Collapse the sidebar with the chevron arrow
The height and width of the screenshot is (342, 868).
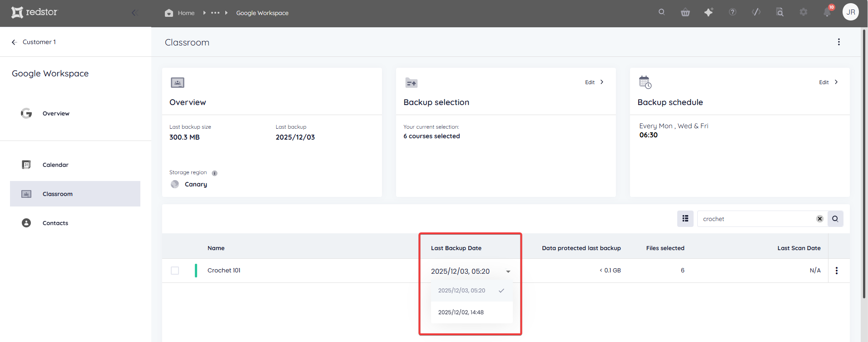pyautogui.click(x=134, y=13)
